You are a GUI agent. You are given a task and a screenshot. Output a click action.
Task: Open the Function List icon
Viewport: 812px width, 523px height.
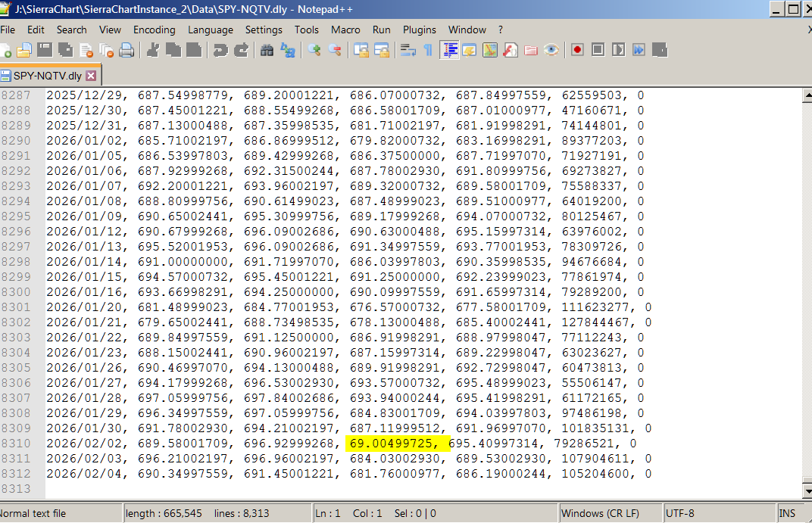(x=511, y=50)
